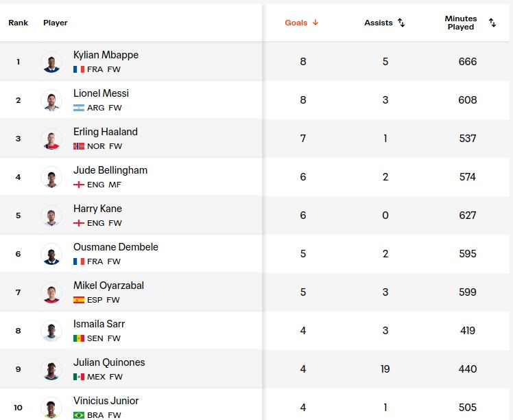Click the France flag under Kylian Mbappe
513x420 pixels.
[79, 69]
